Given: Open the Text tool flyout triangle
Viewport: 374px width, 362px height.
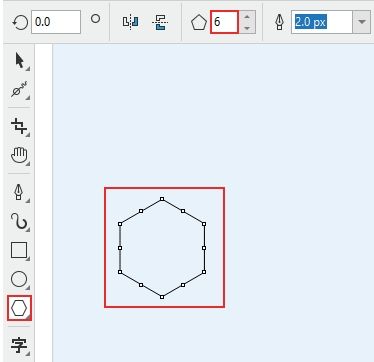Looking at the screenshot, I should pos(28,353).
